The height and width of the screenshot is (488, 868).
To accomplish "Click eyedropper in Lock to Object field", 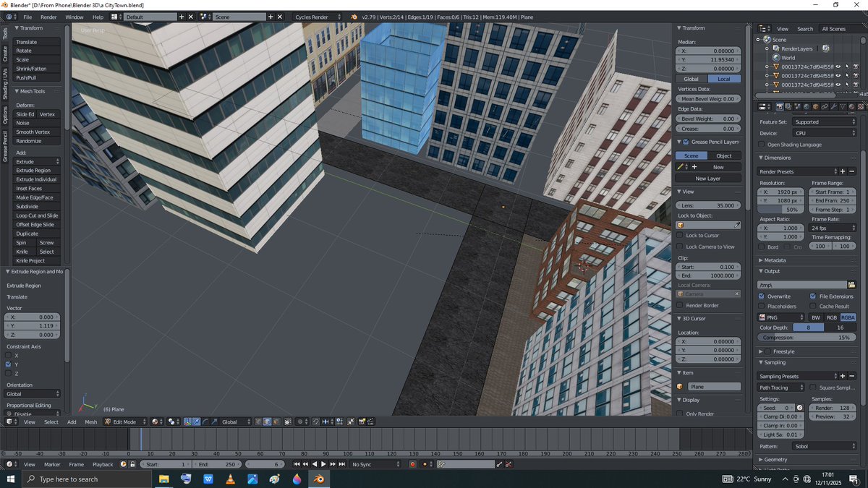I will click(x=737, y=225).
